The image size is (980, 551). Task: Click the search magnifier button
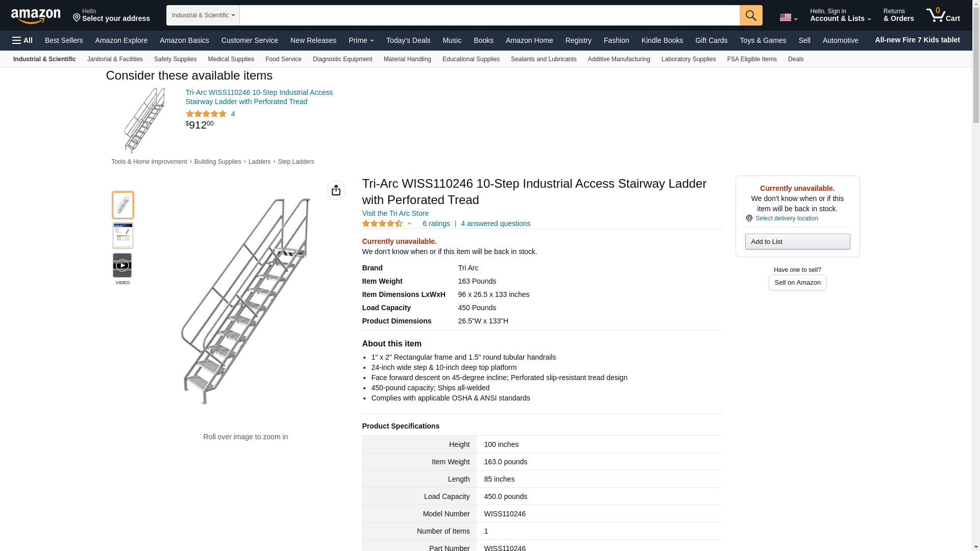[750, 15]
